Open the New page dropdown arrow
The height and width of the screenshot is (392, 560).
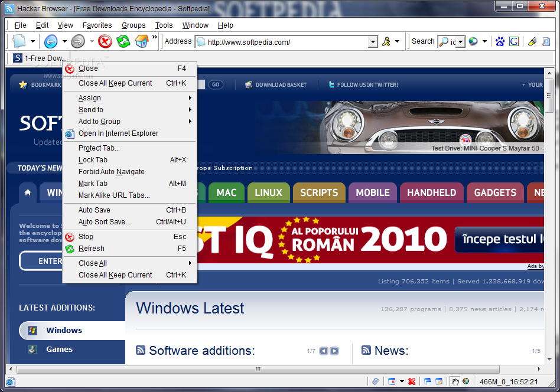32,41
